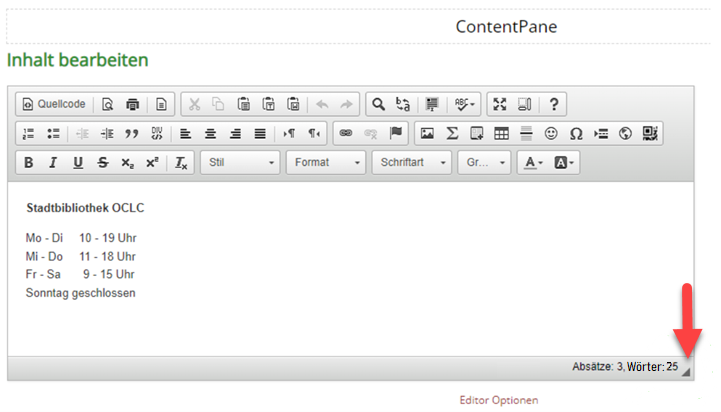This screenshot has height=412, width=721.
Task: Insert a table via the table icon
Action: (501, 133)
